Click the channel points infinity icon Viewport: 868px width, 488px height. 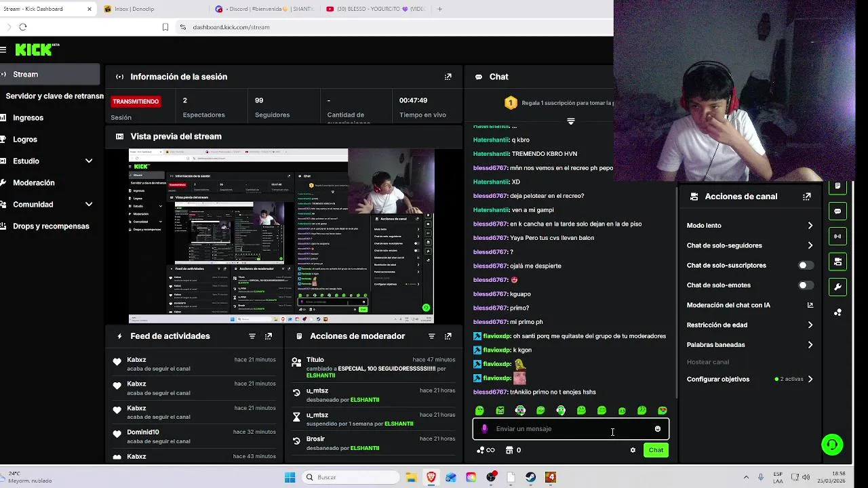(x=486, y=450)
